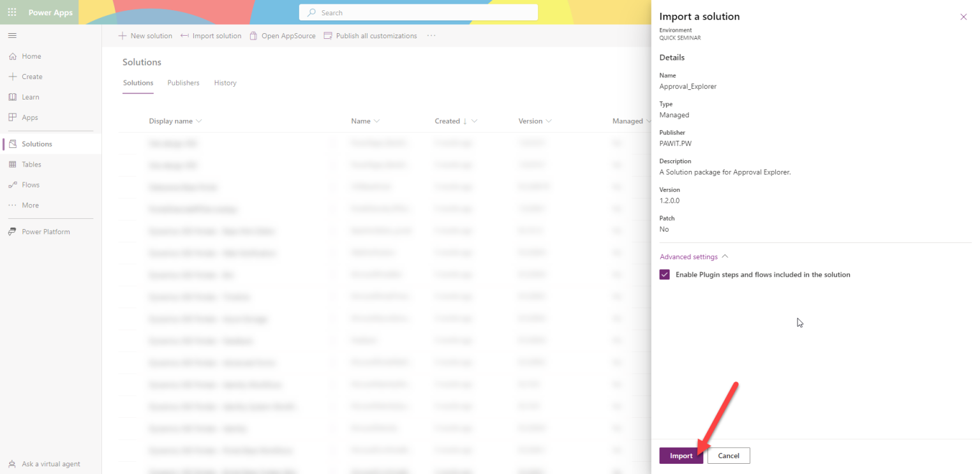Click Publish all customizations command
The image size is (980, 474).
point(370,36)
